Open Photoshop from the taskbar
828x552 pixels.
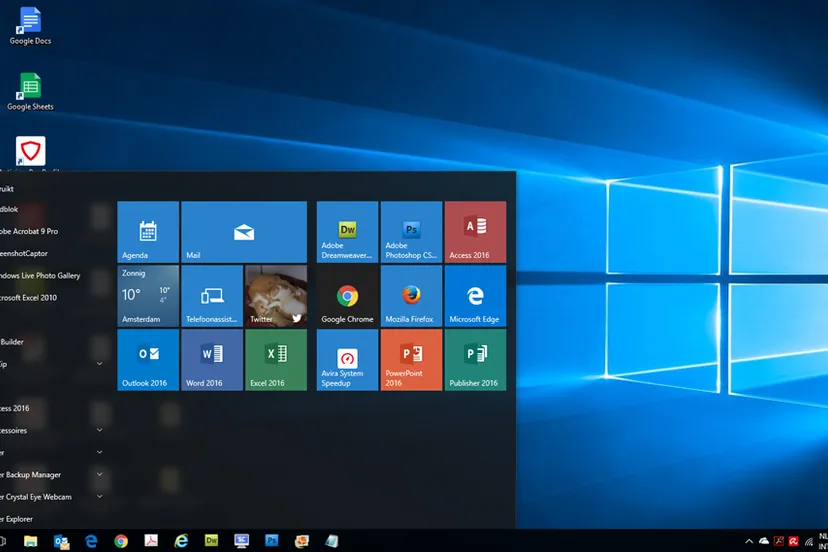click(x=271, y=541)
